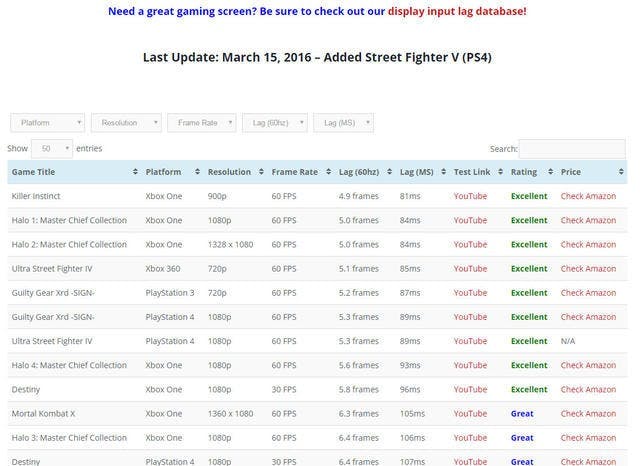
Task: Open YouTube link for PlayStation 3 Guilty Gear Xrd
Action: coord(470,293)
